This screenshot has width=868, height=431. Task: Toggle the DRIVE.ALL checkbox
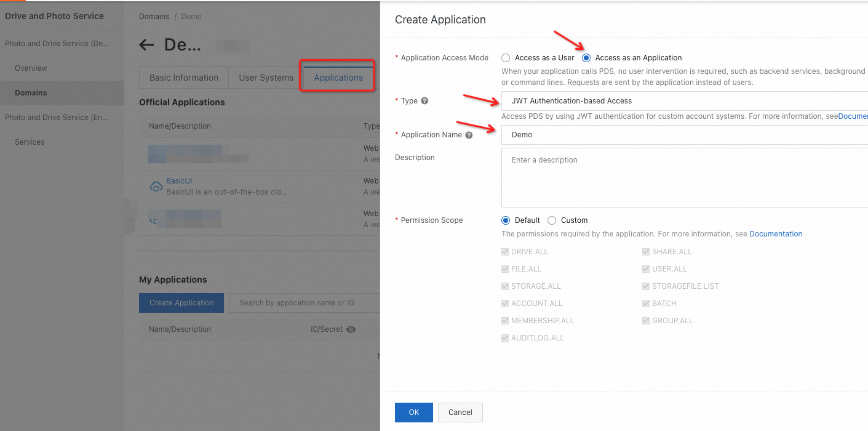tap(506, 252)
